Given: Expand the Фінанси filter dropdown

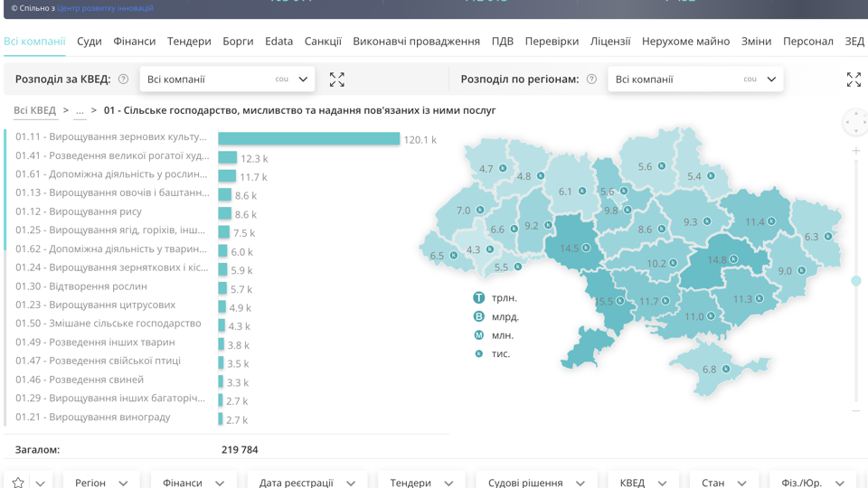Looking at the screenshot, I should (193, 483).
